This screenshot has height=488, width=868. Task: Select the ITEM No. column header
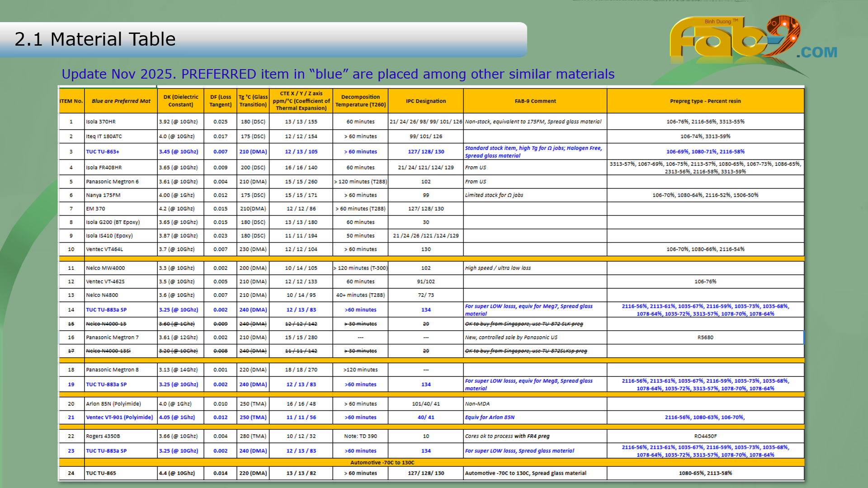tap(71, 101)
